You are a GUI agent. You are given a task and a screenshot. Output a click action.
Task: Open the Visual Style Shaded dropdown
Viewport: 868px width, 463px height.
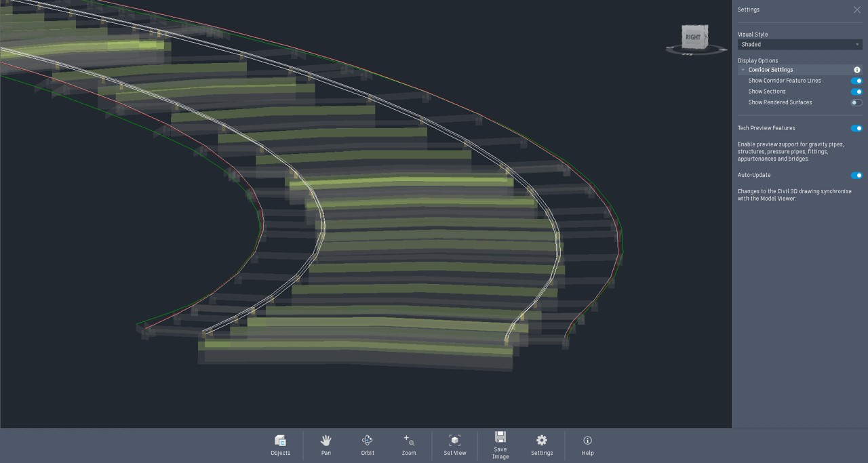click(800, 44)
